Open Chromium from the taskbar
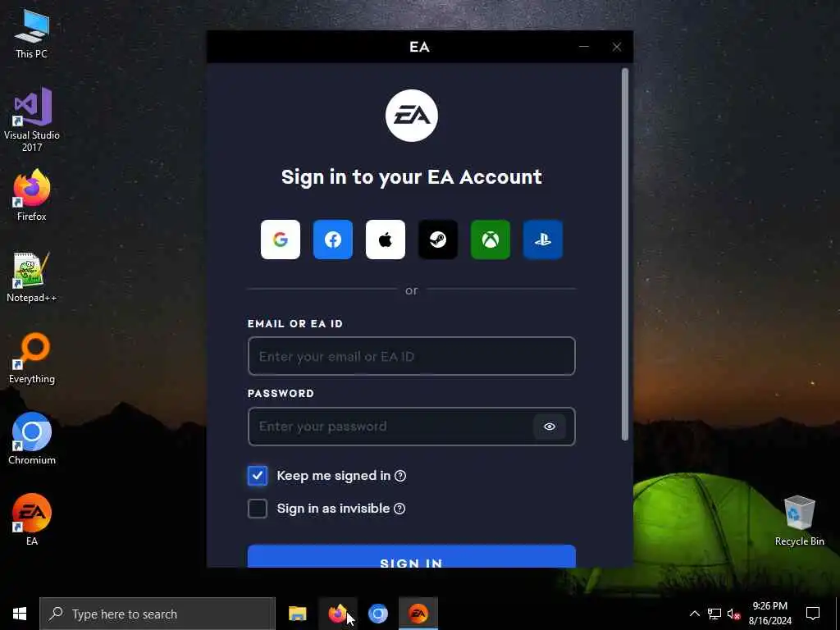 (x=377, y=614)
